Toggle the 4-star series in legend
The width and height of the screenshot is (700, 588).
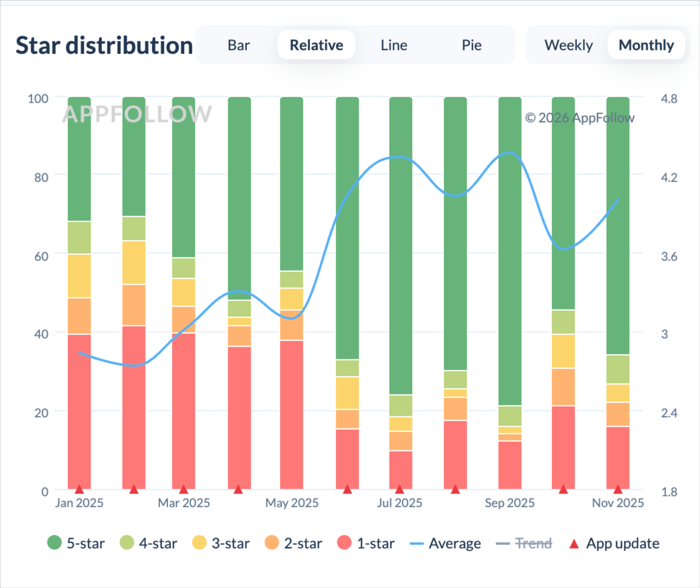click(x=149, y=543)
